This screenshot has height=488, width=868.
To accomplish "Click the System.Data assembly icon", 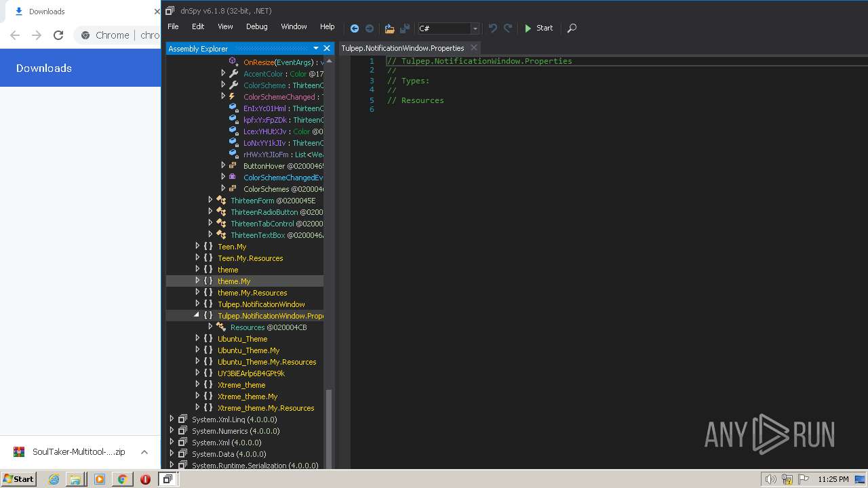I will tap(182, 453).
